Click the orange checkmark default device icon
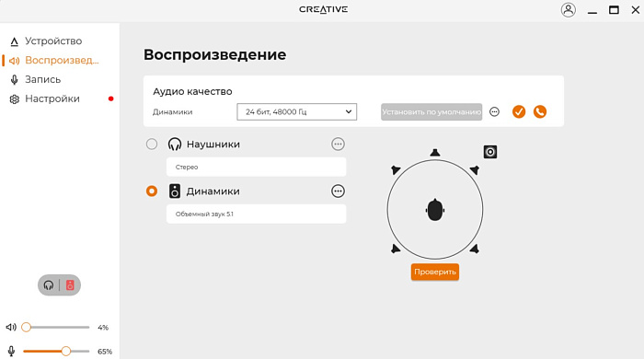This screenshot has height=359, width=644. 519,111
